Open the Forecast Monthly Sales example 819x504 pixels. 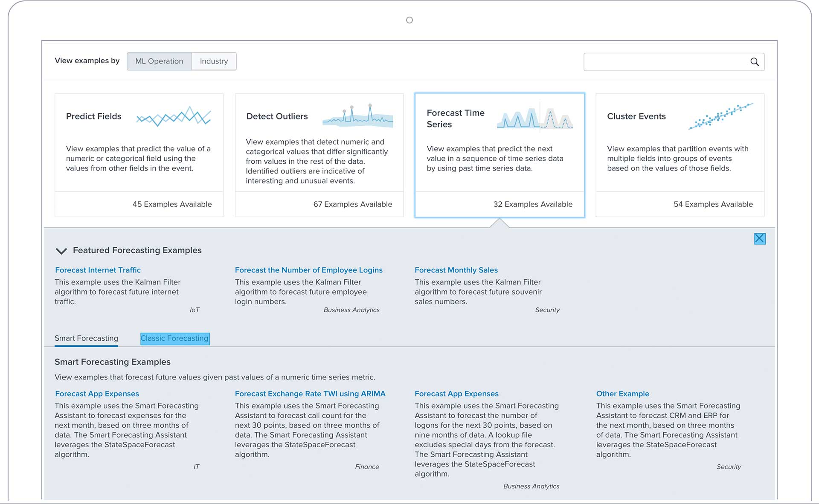click(456, 270)
